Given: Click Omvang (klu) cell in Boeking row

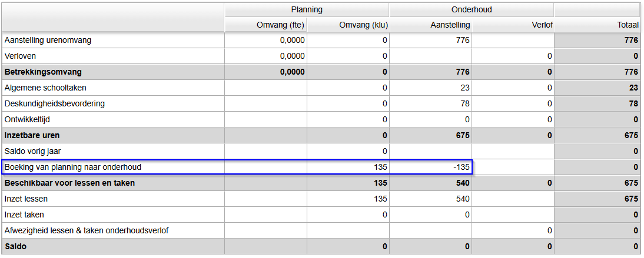Looking at the screenshot, I should 348,167.
